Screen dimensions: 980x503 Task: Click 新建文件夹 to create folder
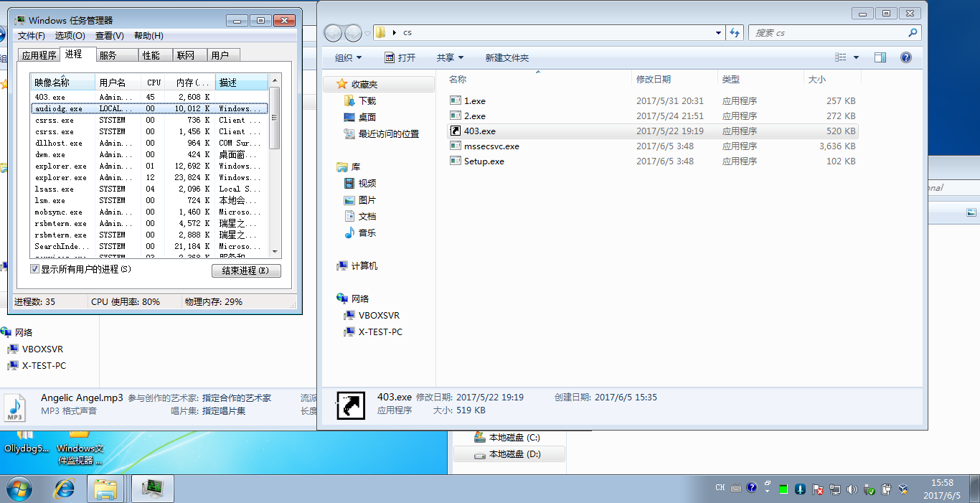tap(507, 57)
